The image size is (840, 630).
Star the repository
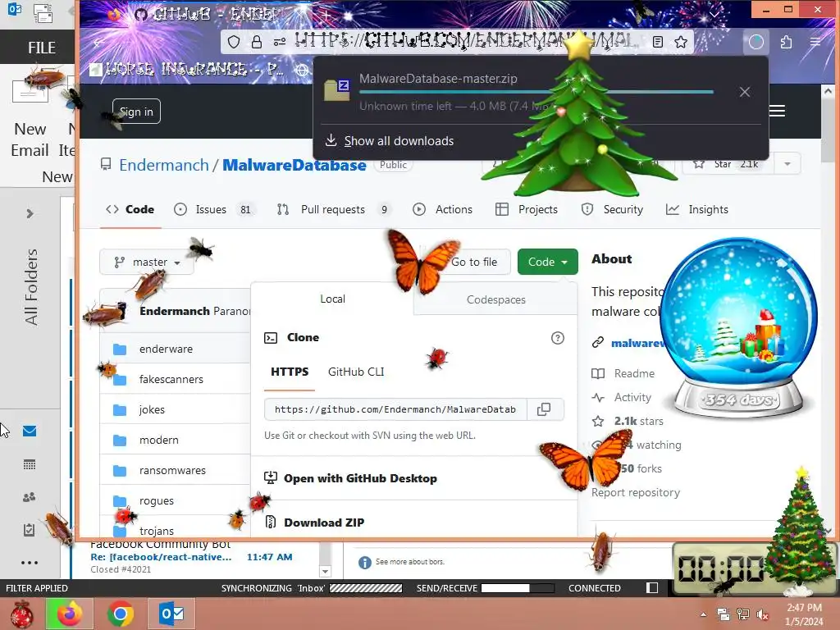point(728,164)
